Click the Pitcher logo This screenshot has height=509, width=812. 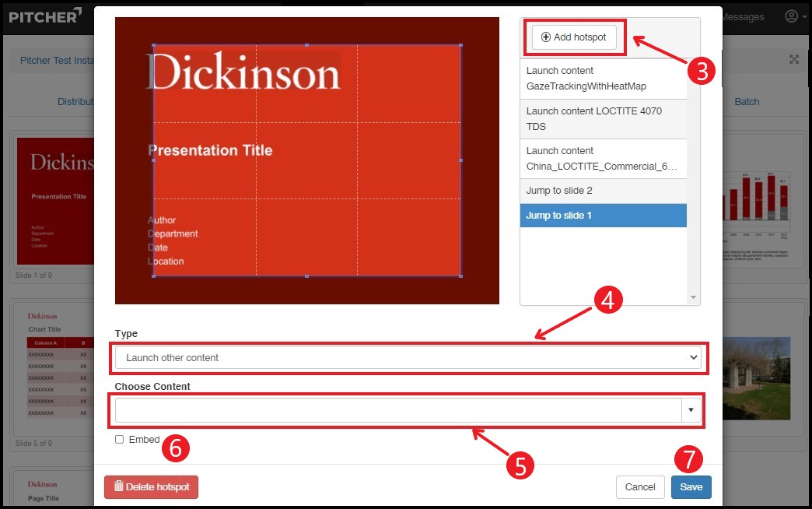(45, 16)
